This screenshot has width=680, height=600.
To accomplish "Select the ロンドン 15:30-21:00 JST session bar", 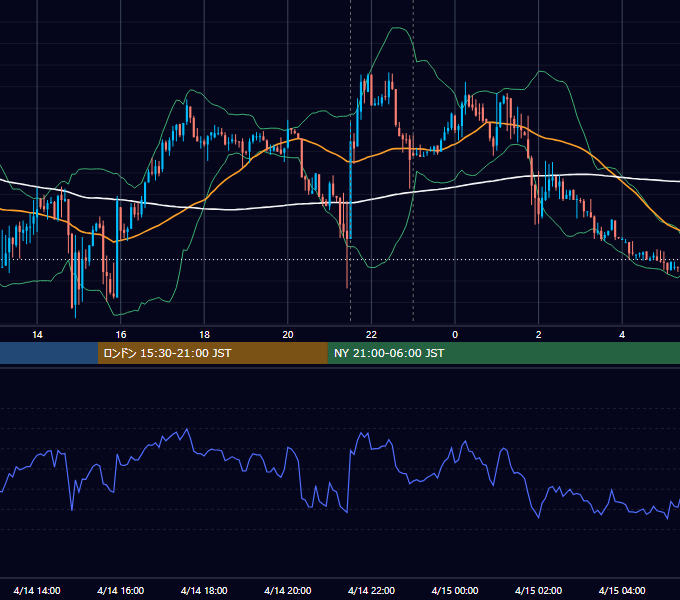I will pyautogui.click(x=212, y=353).
